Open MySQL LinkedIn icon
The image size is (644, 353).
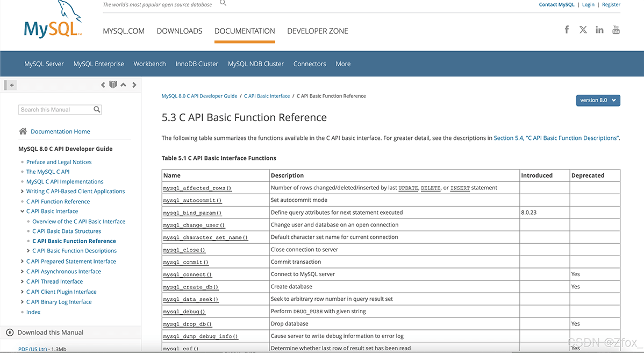point(599,30)
